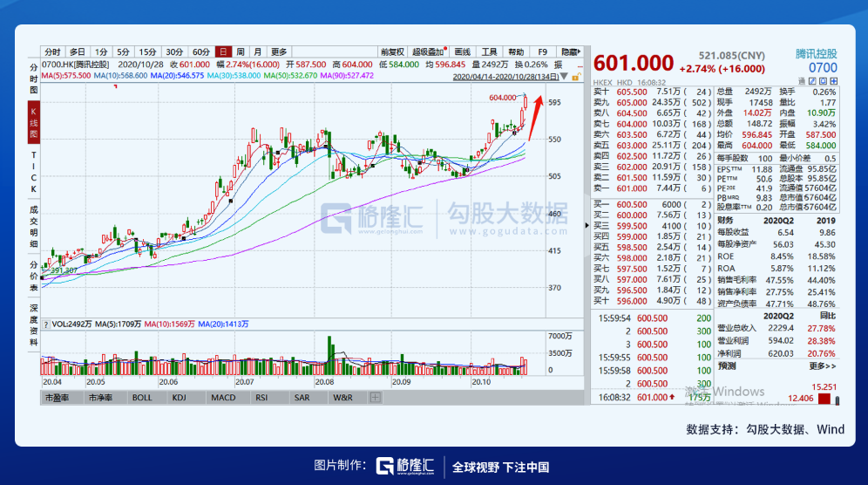The image size is (868, 485).
Task: Open the 成交明细 side tab
Action: pyautogui.click(x=34, y=226)
